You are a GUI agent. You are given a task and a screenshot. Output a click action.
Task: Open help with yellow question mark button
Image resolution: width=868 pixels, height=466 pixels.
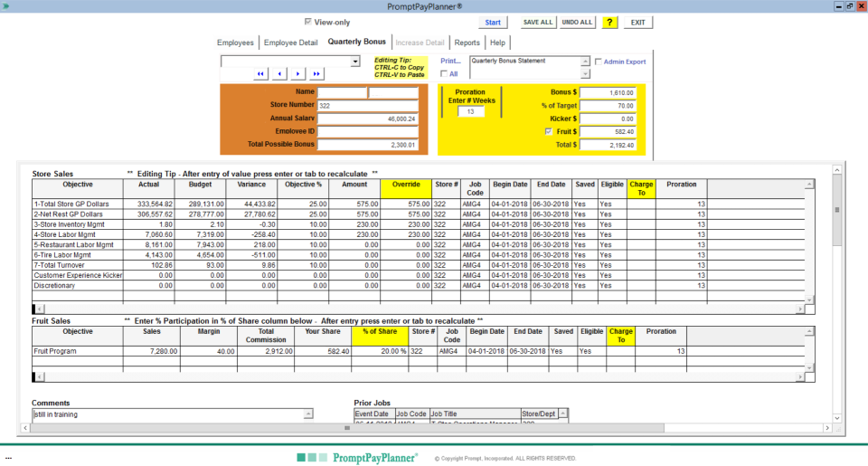pyautogui.click(x=609, y=22)
